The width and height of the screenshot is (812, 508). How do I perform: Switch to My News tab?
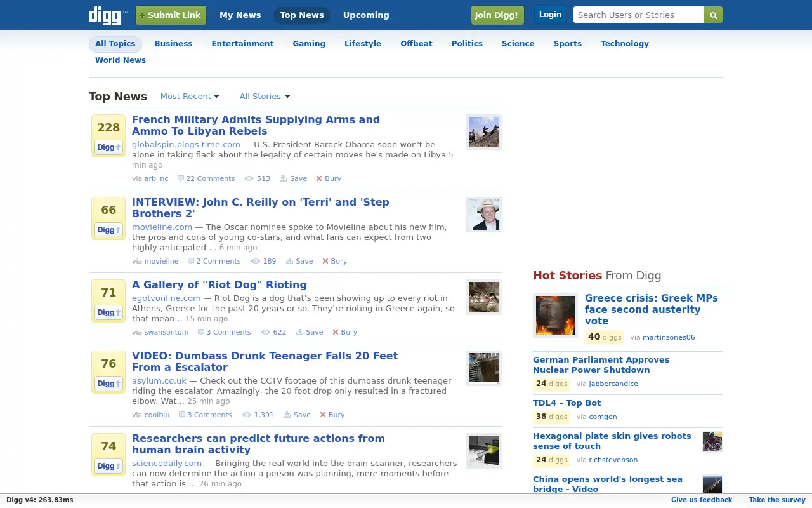(240, 15)
